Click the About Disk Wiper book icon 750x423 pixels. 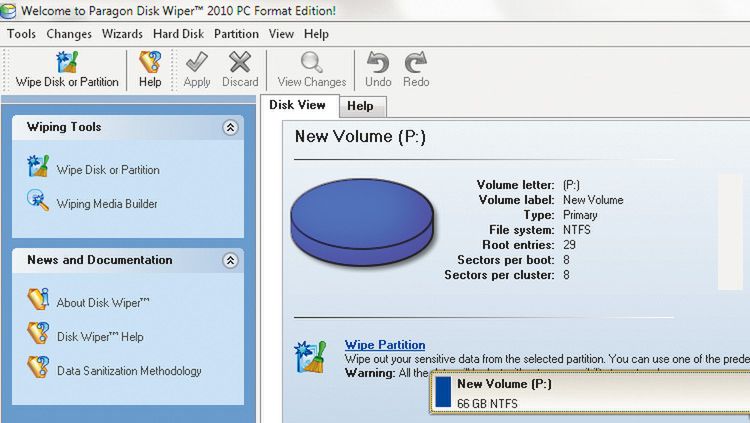point(38,299)
